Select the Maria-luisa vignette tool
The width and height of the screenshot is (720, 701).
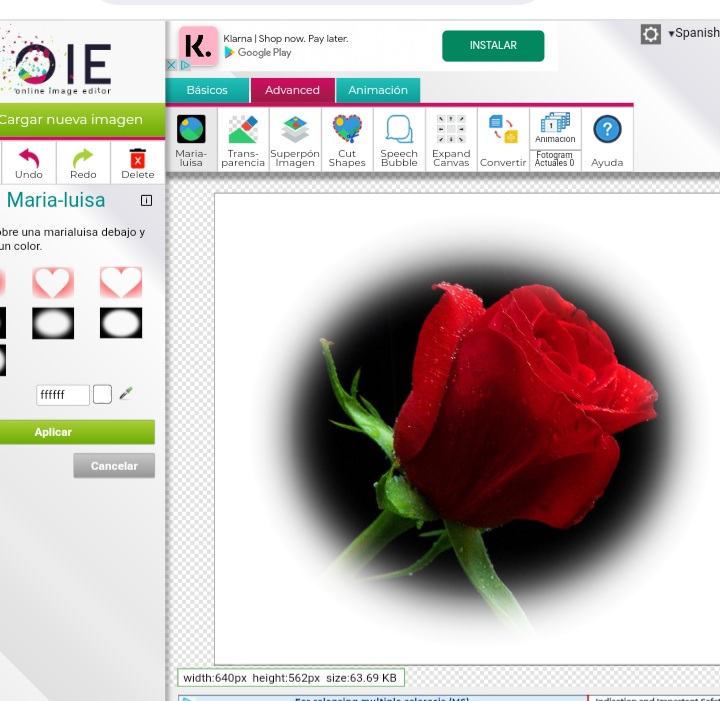(191, 140)
